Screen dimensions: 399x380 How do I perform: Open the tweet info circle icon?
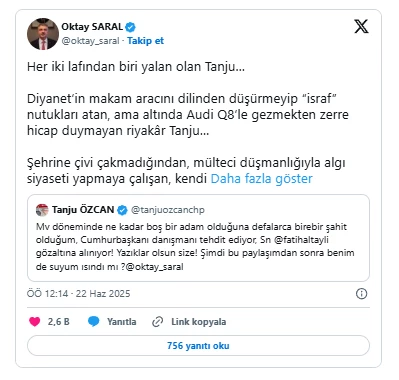click(362, 294)
